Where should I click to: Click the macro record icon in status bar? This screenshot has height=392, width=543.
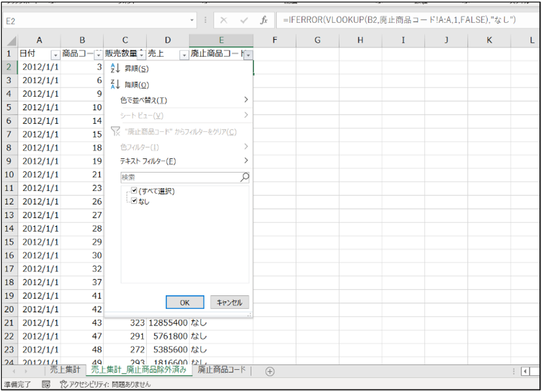46,385
